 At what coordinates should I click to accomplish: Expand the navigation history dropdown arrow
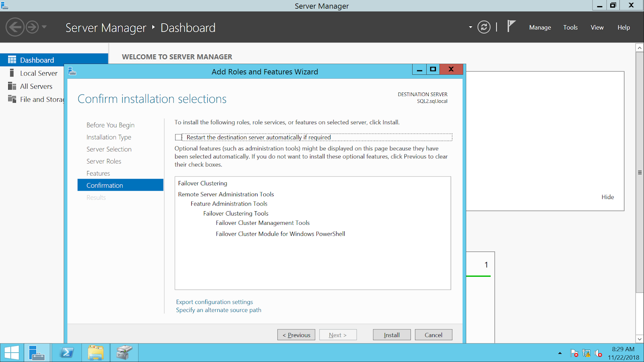point(44,27)
